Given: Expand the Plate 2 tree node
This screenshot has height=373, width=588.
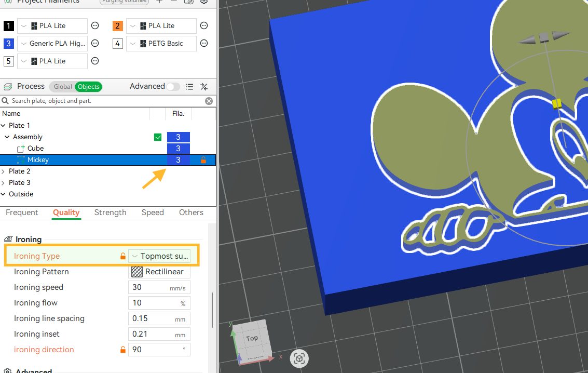Looking at the screenshot, I should coord(4,171).
